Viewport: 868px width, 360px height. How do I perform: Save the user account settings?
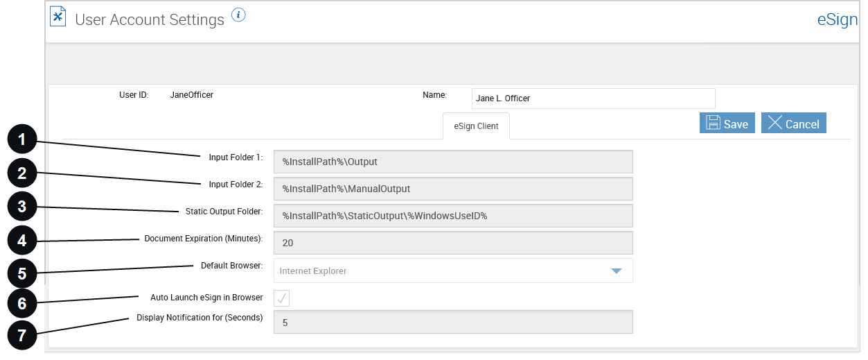[727, 123]
